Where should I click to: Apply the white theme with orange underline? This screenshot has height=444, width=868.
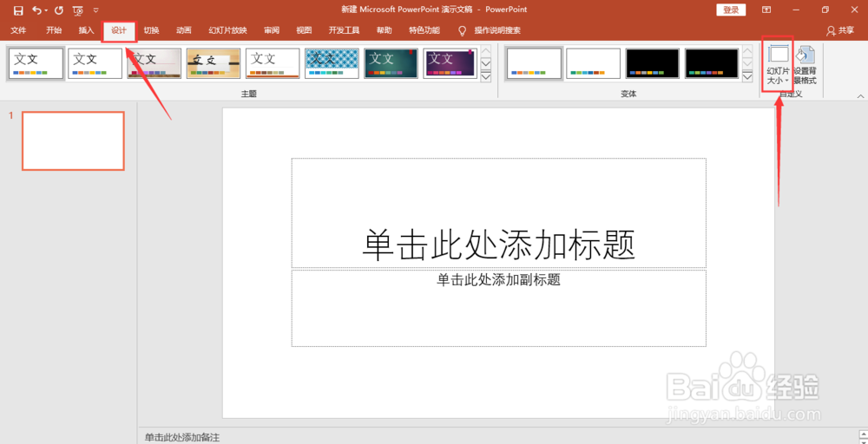pyautogui.click(x=273, y=63)
